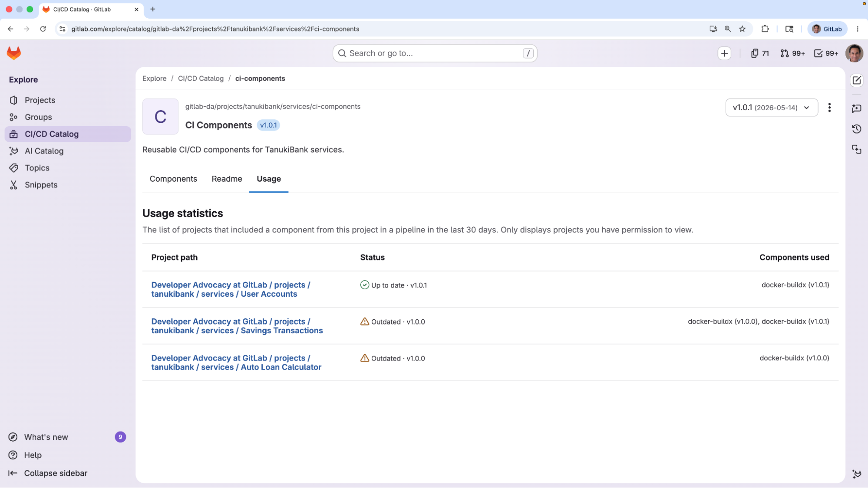Click ci-components breadcrumb
Viewport: 868px width, 488px height.
point(260,79)
